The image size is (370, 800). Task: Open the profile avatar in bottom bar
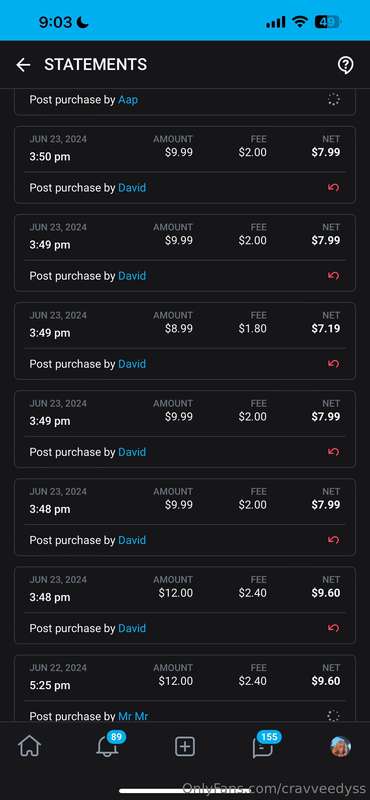(340, 747)
